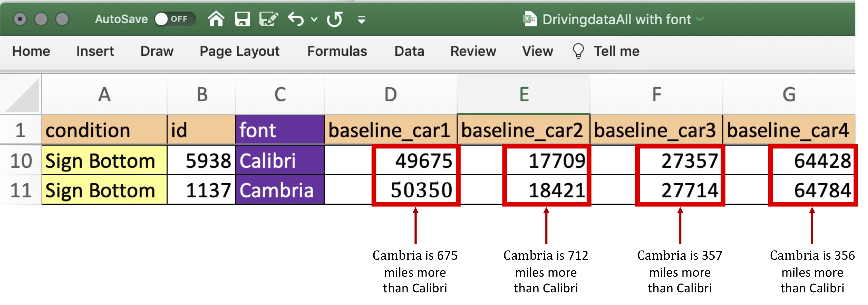Click the Tell me lightbulb icon
Image resolution: width=868 pixels, height=305 pixels.
pos(578,51)
